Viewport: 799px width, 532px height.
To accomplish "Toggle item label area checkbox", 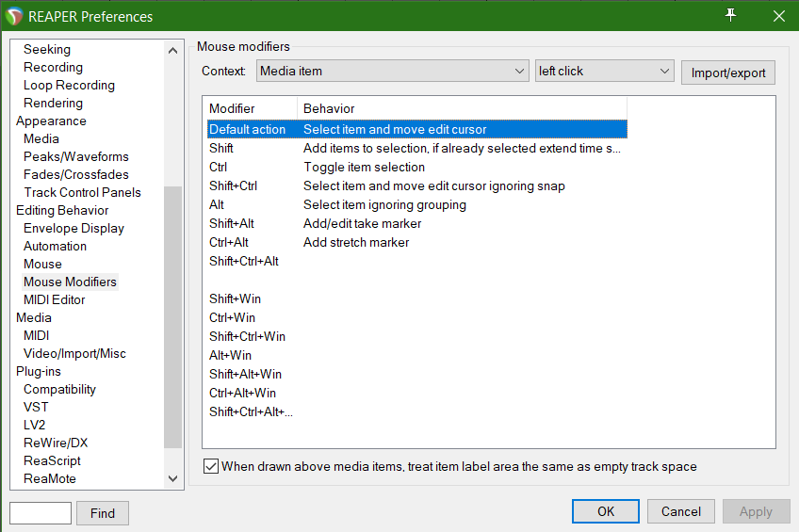I will click(x=211, y=466).
